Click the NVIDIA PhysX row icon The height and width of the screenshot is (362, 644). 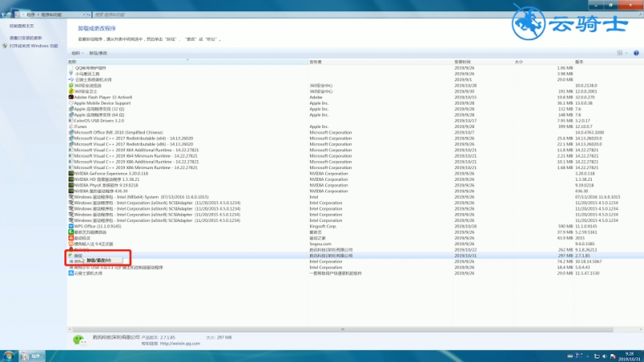(x=71, y=185)
